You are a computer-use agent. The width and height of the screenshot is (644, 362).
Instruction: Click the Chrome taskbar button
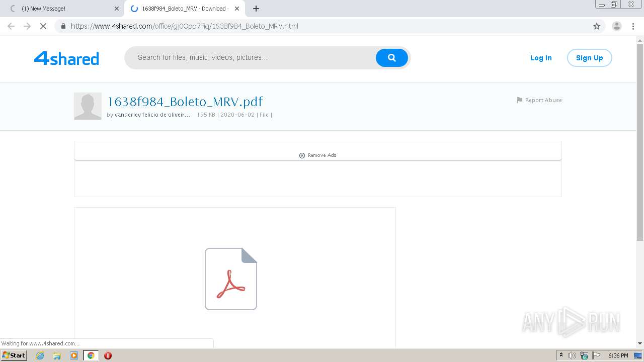pos(91,355)
